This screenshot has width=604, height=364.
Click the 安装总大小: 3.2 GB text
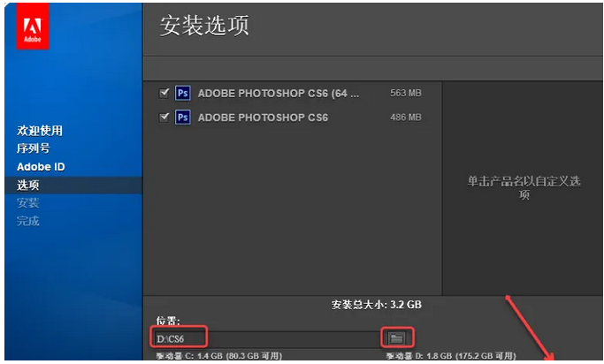coord(377,305)
